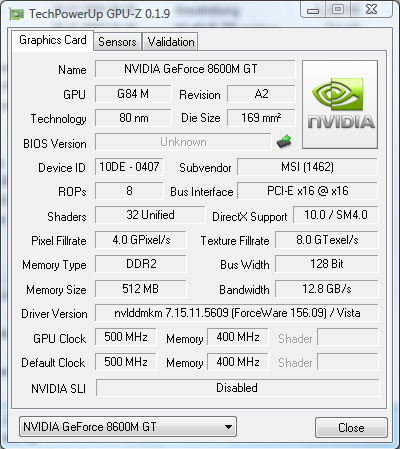Click the Name field NVIDIA GeForce 8600M GT
The height and width of the screenshot is (449, 400).
pos(195,69)
